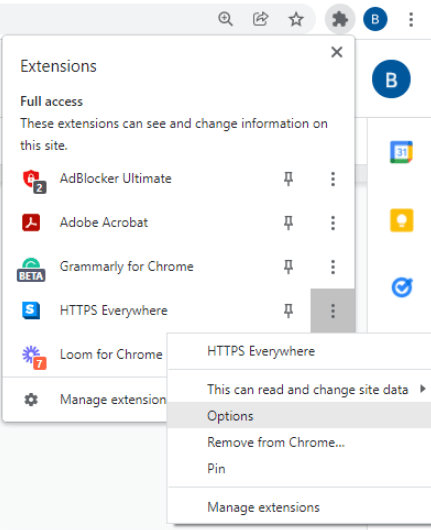Image resolution: width=431 pixels, height=530 pixels.
Task: Toggle the HTTPS Everywhere three-dot menu
Action: (333, 311)
